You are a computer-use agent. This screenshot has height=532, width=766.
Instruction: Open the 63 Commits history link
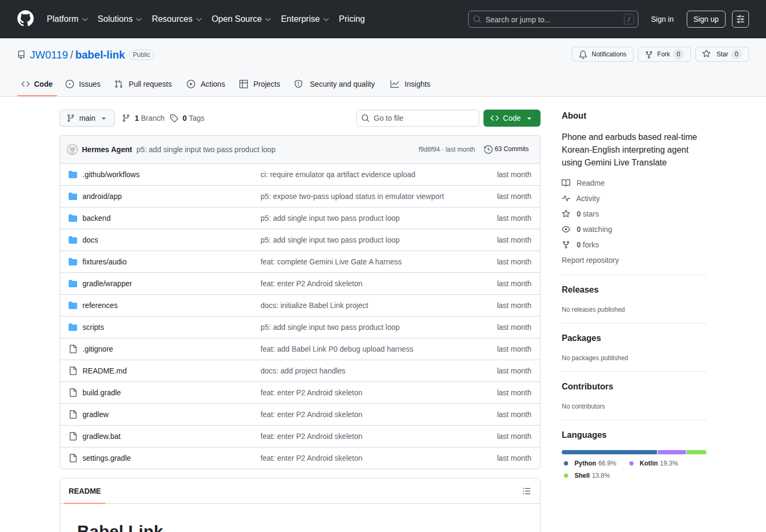click(506, 149)
